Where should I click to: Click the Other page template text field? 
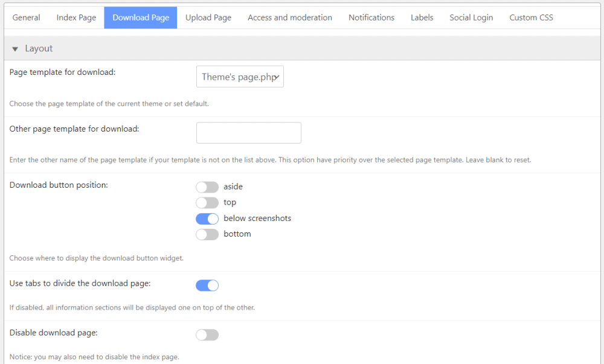pyautogui.click(x=248, y=133)
